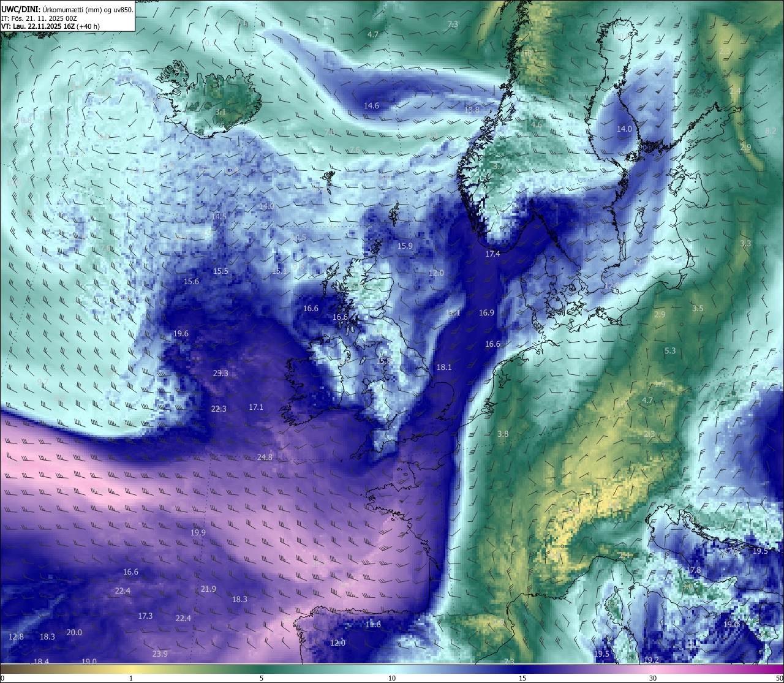Click the IT: Fös. 21. 11. 2025 00Z line

coord(39,18)
